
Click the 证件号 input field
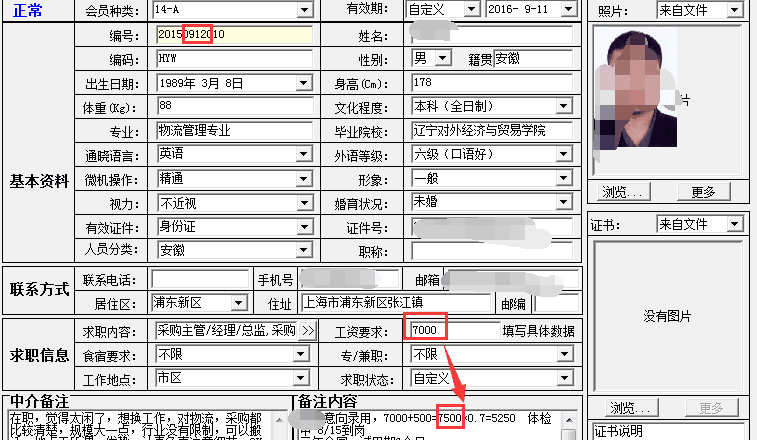click(x=492, y=227)
